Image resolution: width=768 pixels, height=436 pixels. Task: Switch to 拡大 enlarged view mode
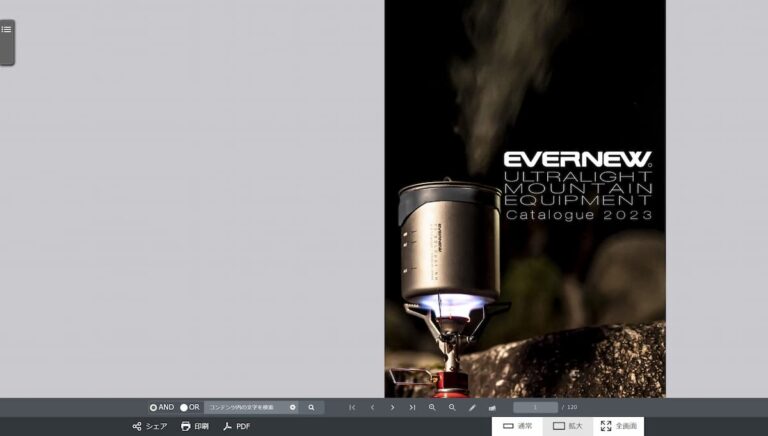(567, 426)
